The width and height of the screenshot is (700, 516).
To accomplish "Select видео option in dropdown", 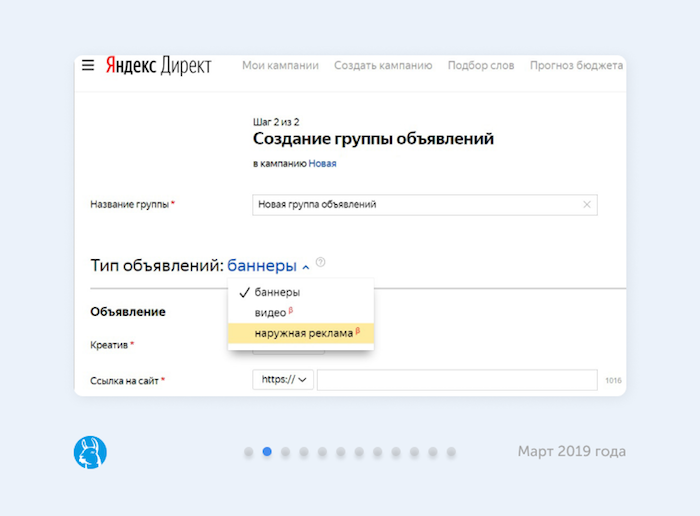I will pos(300,312).
